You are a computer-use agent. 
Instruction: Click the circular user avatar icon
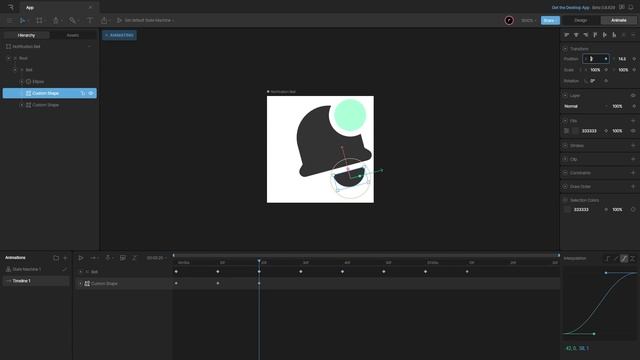pyautogui.click(x=509, y=20)
